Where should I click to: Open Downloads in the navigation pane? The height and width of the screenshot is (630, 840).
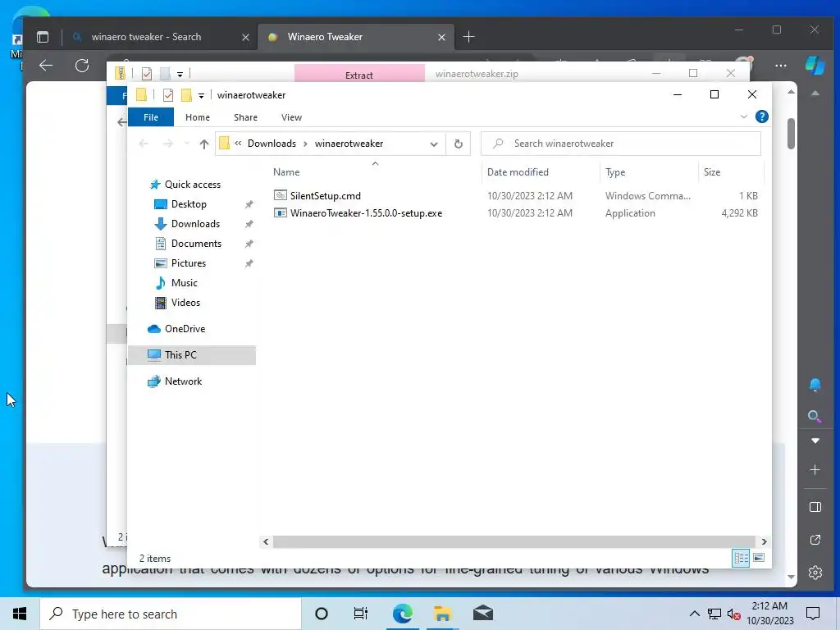195,224
